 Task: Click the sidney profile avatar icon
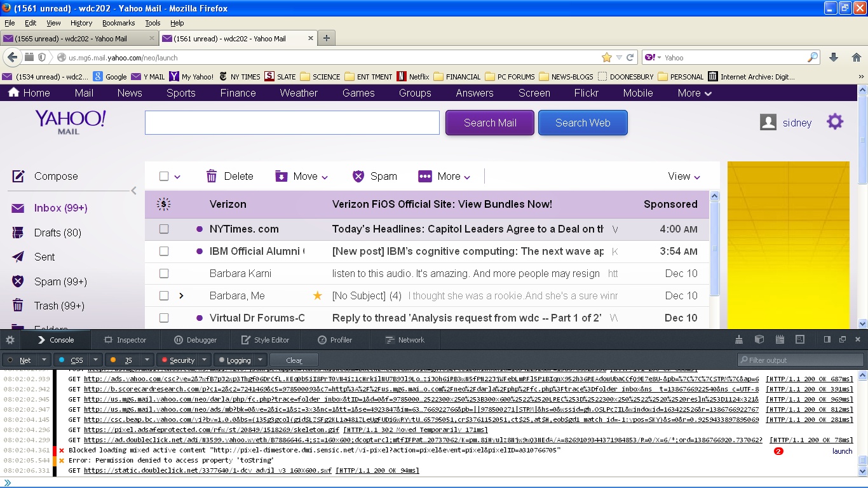pyautogui.click(x=768, y=123)
